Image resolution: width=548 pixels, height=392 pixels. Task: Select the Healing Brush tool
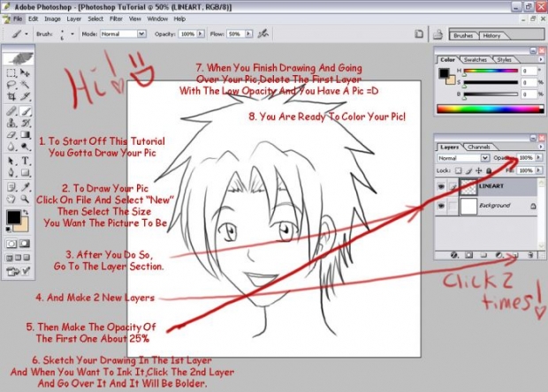click(11, 111)
